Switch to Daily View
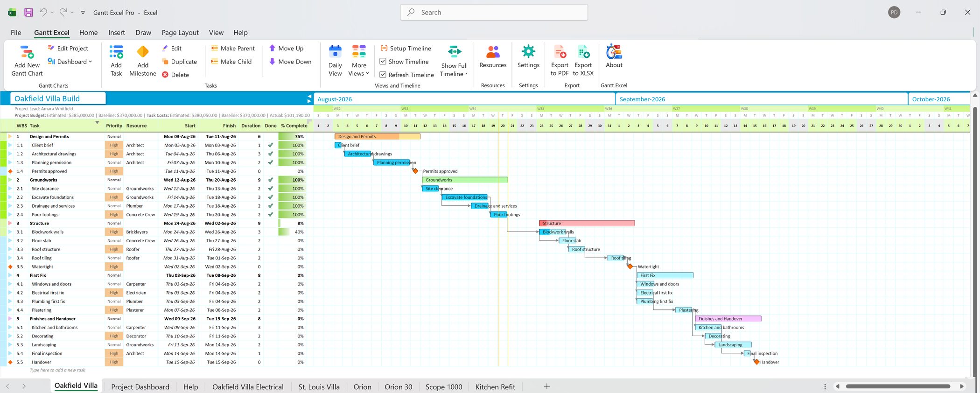Screen dimensions: 980x393 click(x=335, y=60)
